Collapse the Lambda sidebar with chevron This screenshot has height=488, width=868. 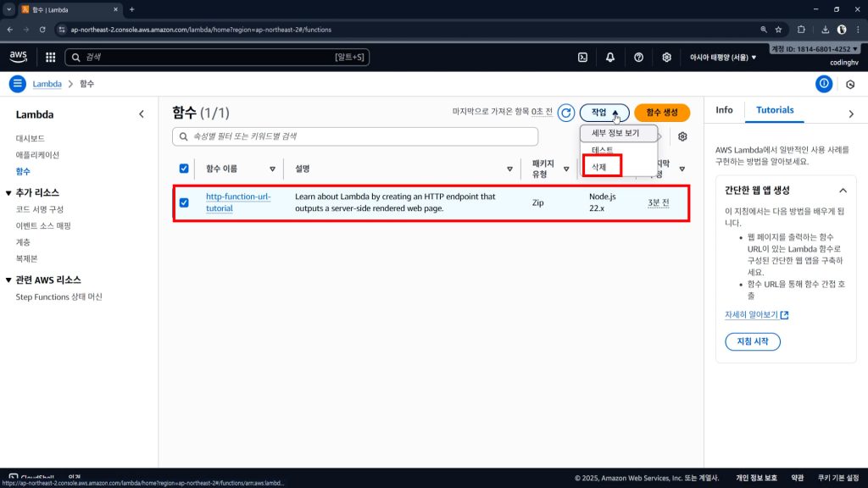142,114
